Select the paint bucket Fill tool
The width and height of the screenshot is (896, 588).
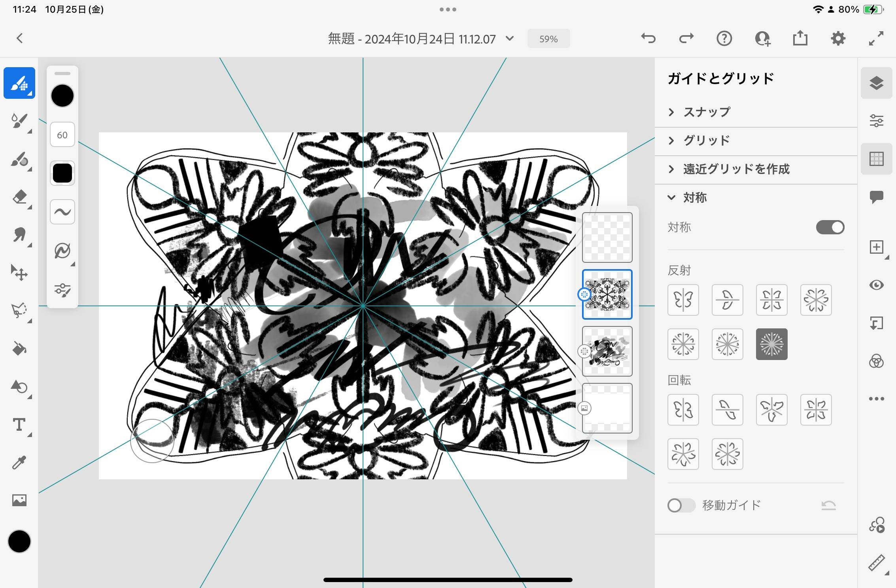(x=19, y=349)
